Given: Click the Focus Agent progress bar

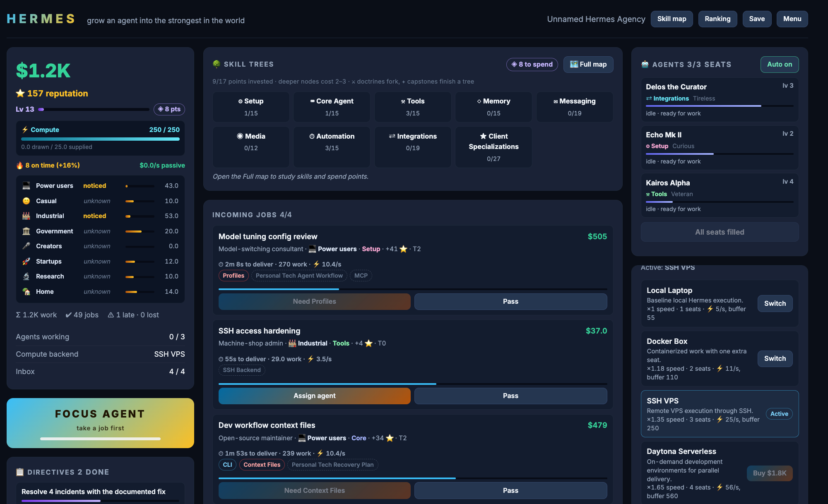Looking at the screenshot, I should tap(100, 439).
